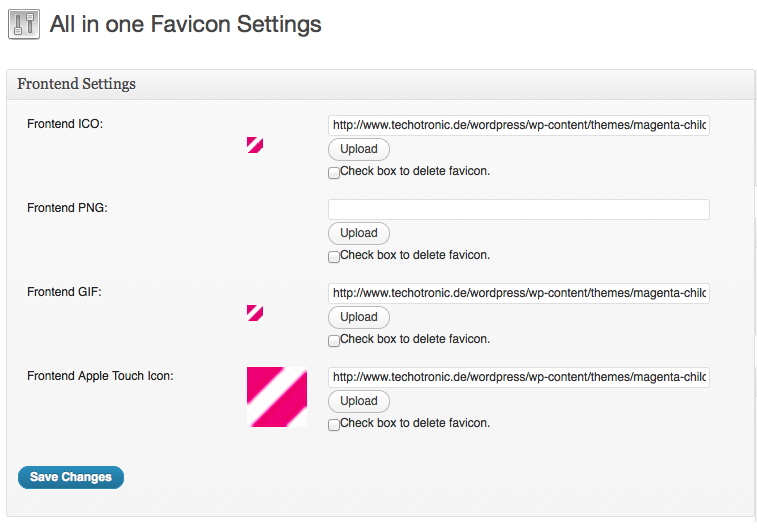Tick delete favicon box for Apple Touch Icon
This screenshot has width=757, height=528.
pos(334,425)
